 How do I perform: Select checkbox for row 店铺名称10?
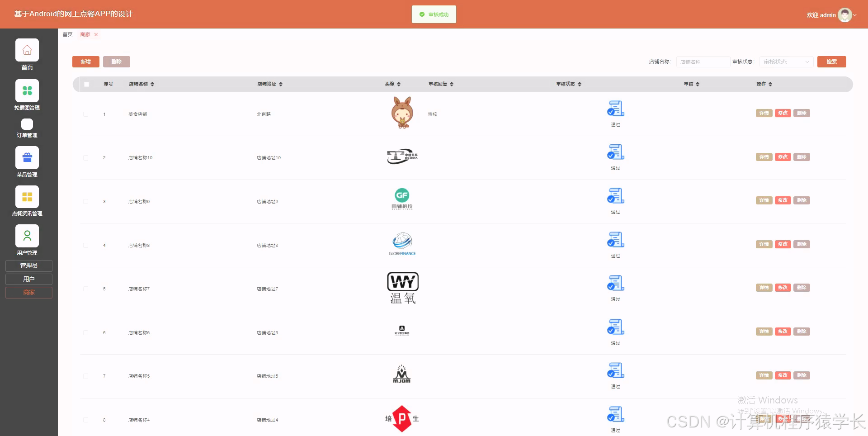[x=86, y=158]
